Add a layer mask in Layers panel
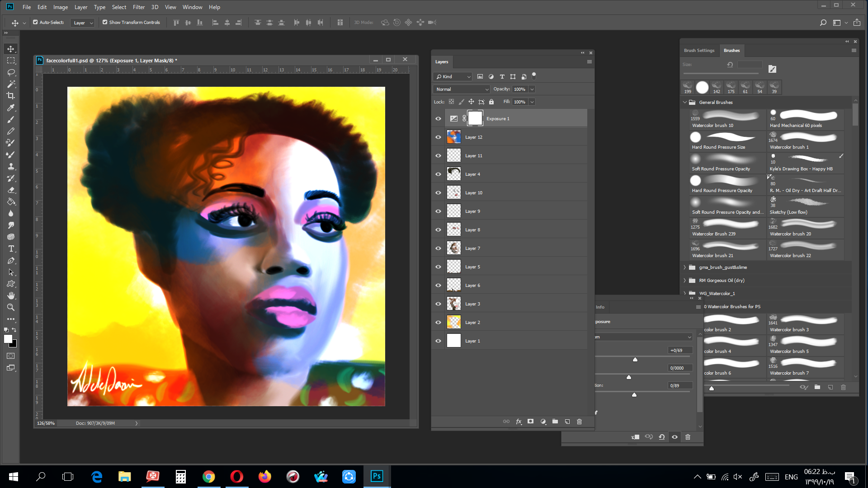The image size is (868, 488). coord(530,422)
